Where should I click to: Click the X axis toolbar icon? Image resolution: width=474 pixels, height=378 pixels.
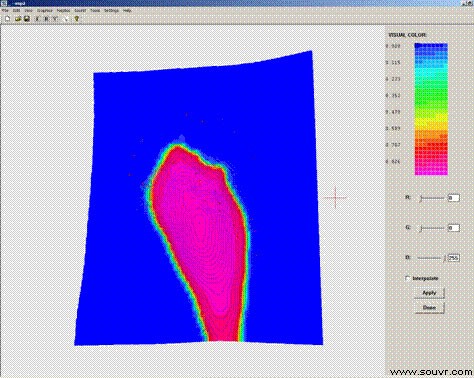pos(37,19)
